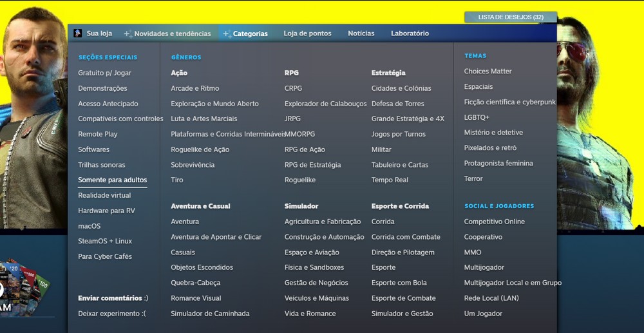Open the Sua loja menu
Screen dimensions: 644x333
(x=99, y=33)
